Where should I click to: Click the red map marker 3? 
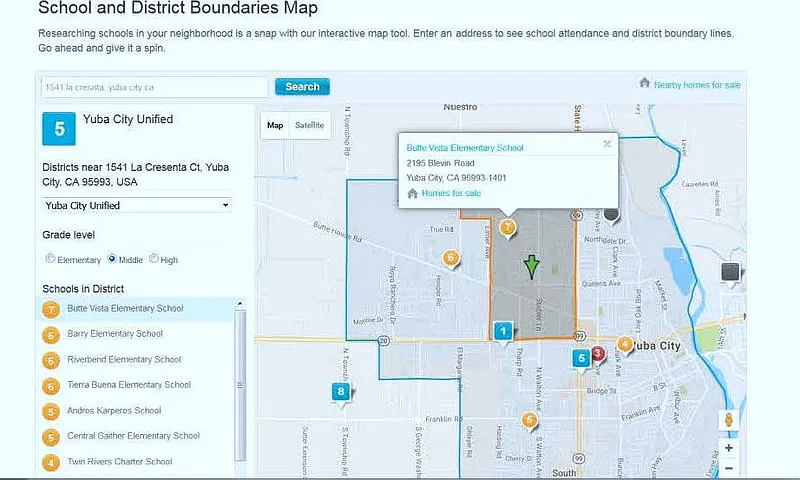click(598, 353)
